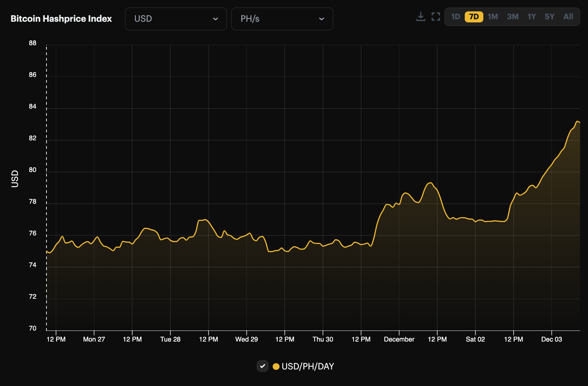Click the USD dropdown chevron arrow
Viewport: 588px width, 386px height.
[216, 19]
